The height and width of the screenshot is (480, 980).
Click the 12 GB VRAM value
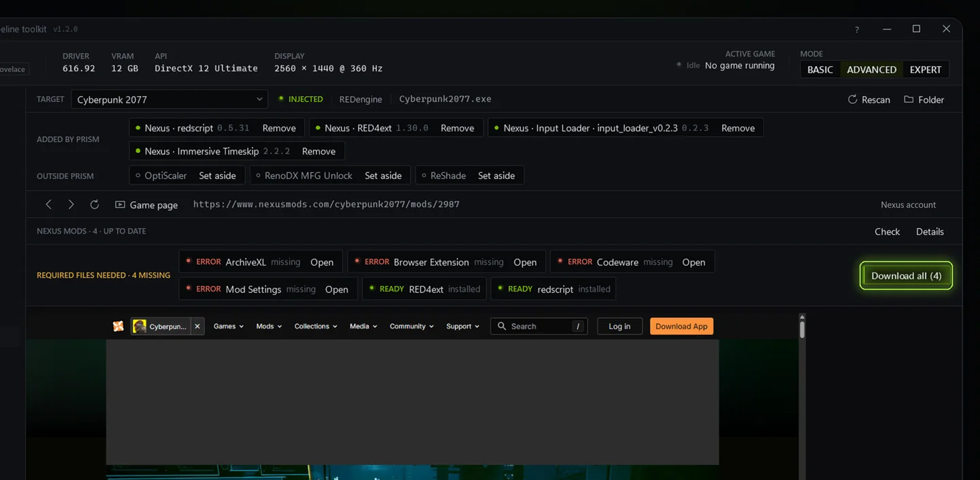[125, 68]
